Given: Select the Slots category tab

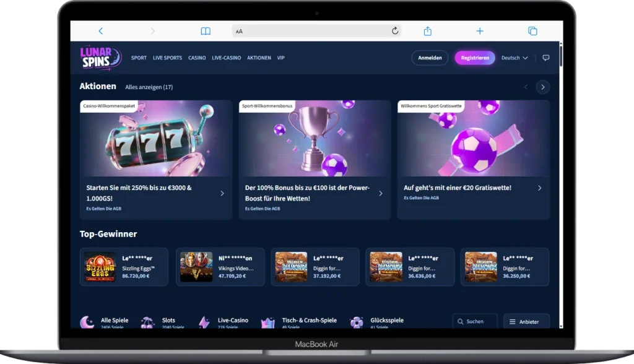Looking at the screenshot, I should click(x=163, y=323).
